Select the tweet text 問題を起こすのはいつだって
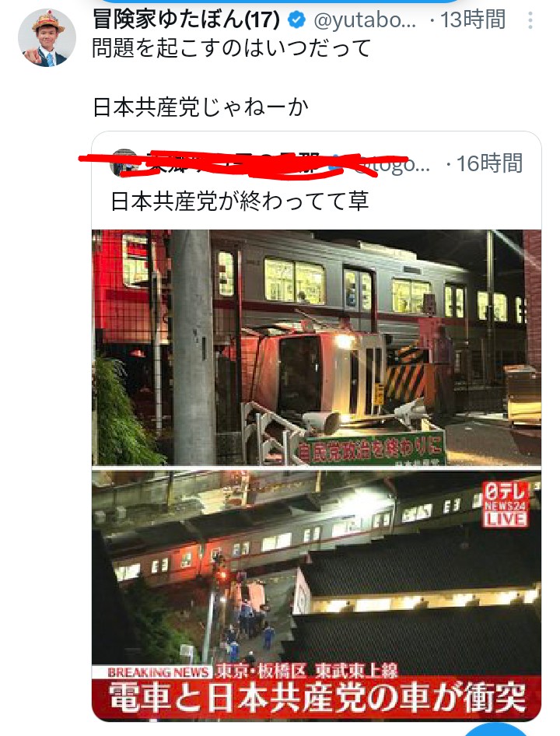The height and width of the screenshot is (736, 560). [232, 48]
